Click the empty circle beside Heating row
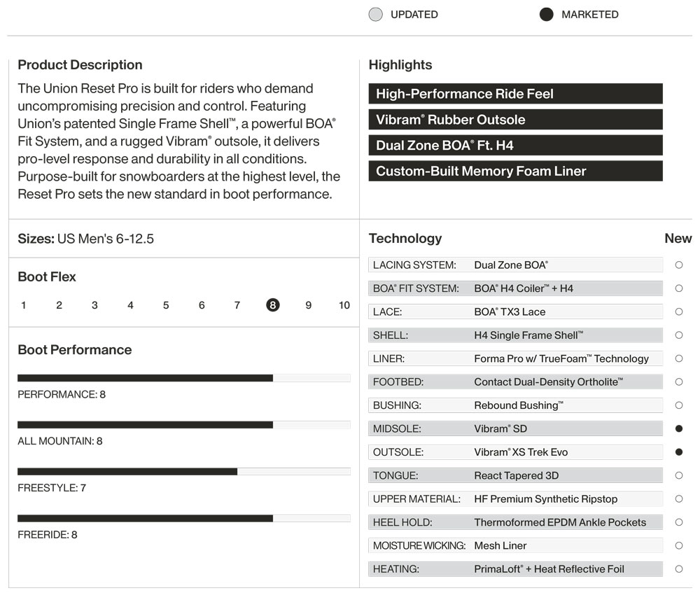 (678, 569)
